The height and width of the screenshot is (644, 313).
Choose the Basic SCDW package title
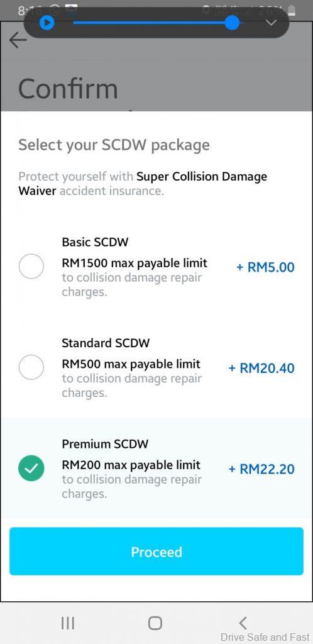pyautogui.click(x=95, y=242)
